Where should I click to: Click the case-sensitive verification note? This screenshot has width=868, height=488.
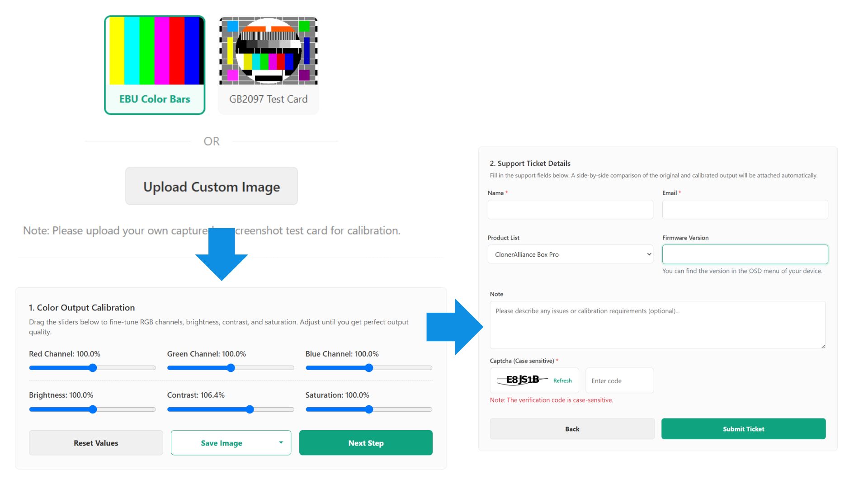point(552,400)
